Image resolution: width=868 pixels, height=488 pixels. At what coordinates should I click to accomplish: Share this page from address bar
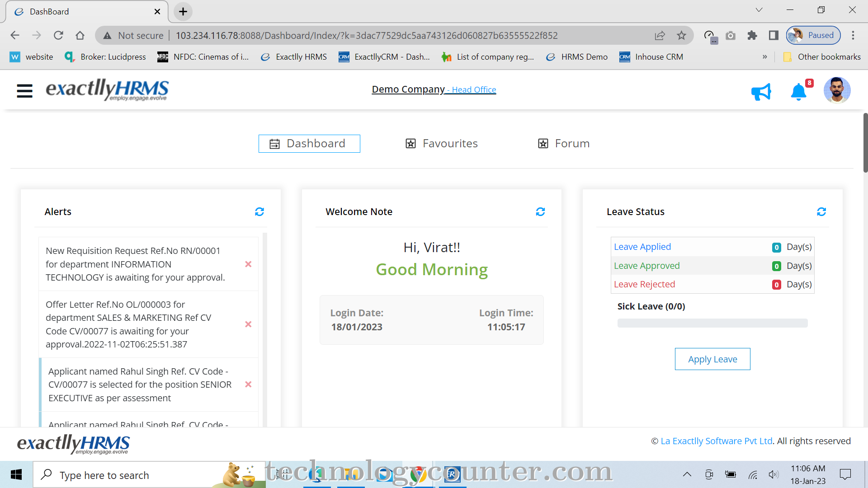pos(660,35)
